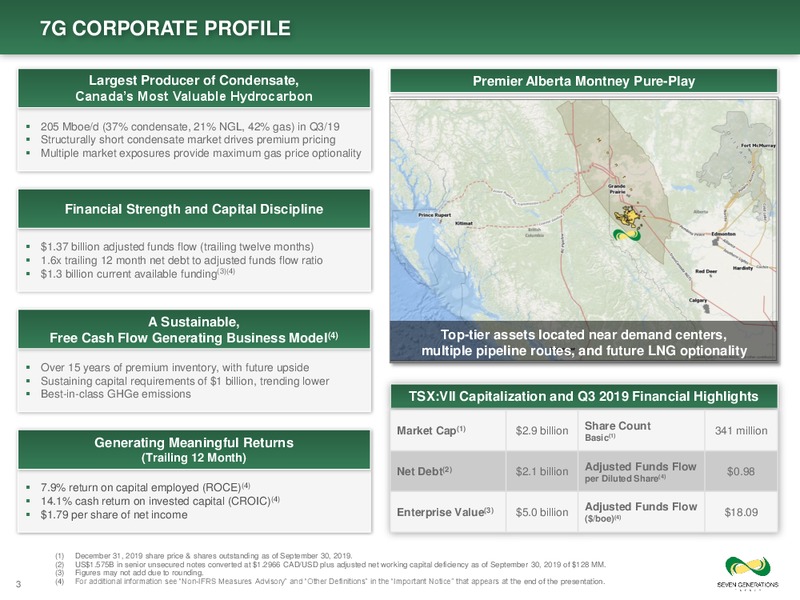Click 'Enterprise Value' table cell

point(448,512)
